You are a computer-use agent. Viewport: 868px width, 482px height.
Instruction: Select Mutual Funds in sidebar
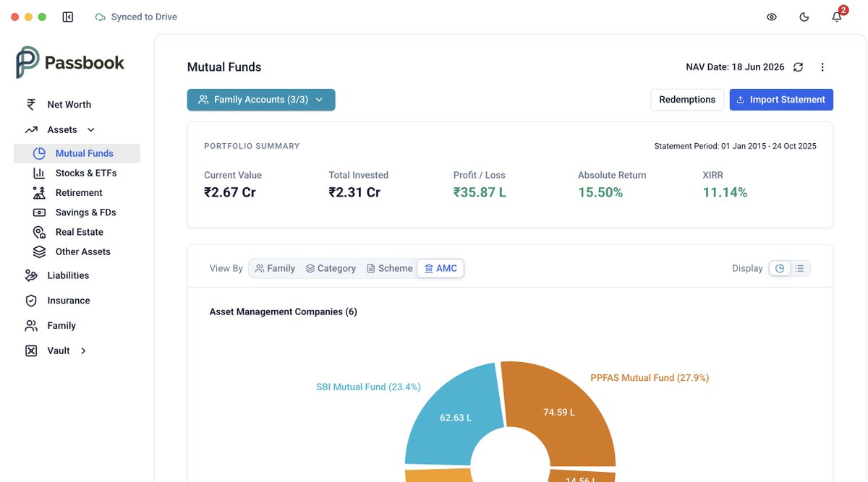[x=77, y=153]
